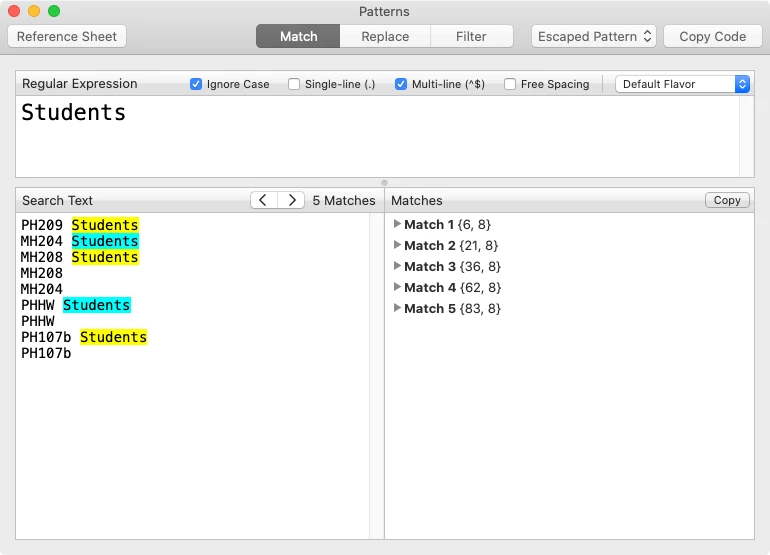
Task: Select Match 5 {83, 8} row
Action: point(570,308)
